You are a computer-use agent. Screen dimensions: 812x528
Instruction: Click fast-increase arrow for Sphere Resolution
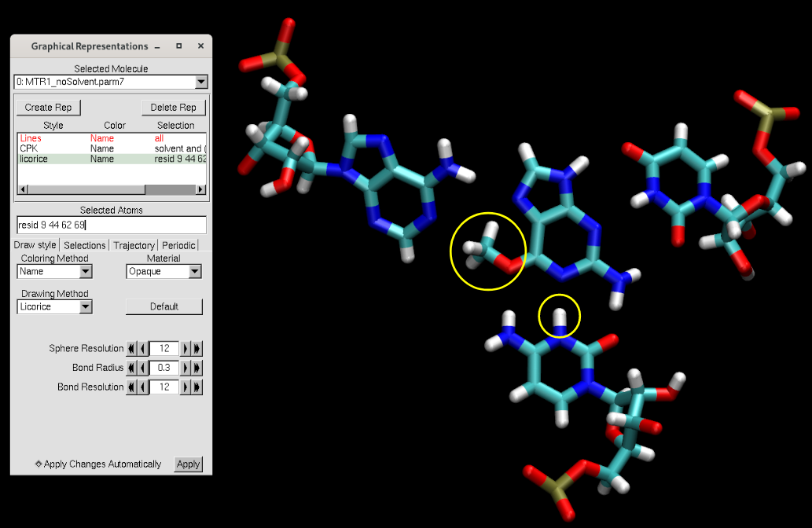(197, 348)
